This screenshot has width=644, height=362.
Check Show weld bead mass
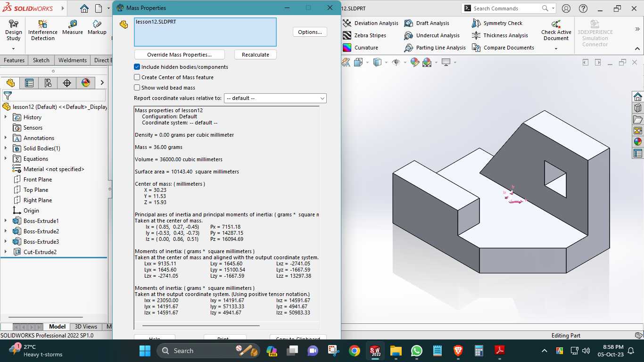pos(137,88)
